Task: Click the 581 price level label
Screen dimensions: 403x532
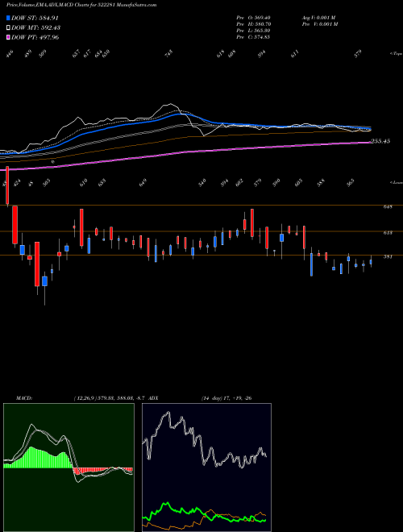Action: pyautogui.click(x=388, y=257)
